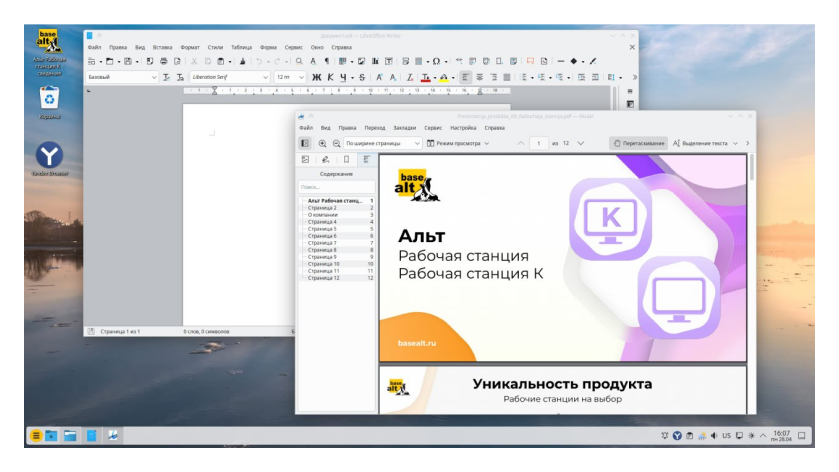
Task: Click Zoom Out icon in Okular
Action: point(336,143)
